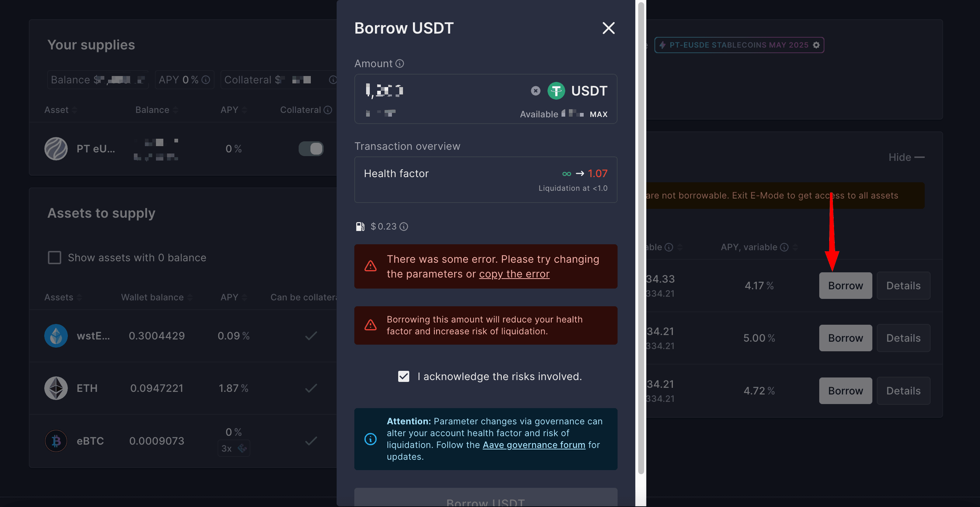The width and height of the screenshot is (980, 507).
Task: Click Available column info icon
Action: [x=669, y=247]
